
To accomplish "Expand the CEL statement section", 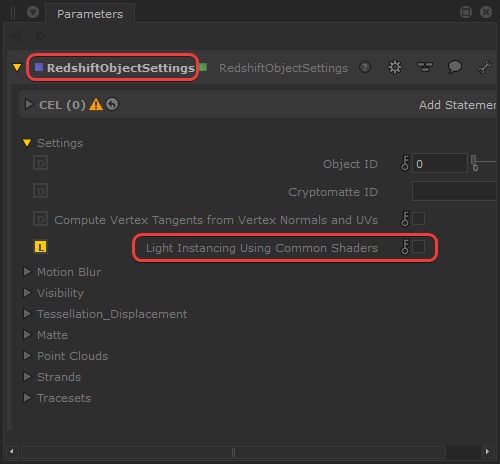I will click(29, 104).
